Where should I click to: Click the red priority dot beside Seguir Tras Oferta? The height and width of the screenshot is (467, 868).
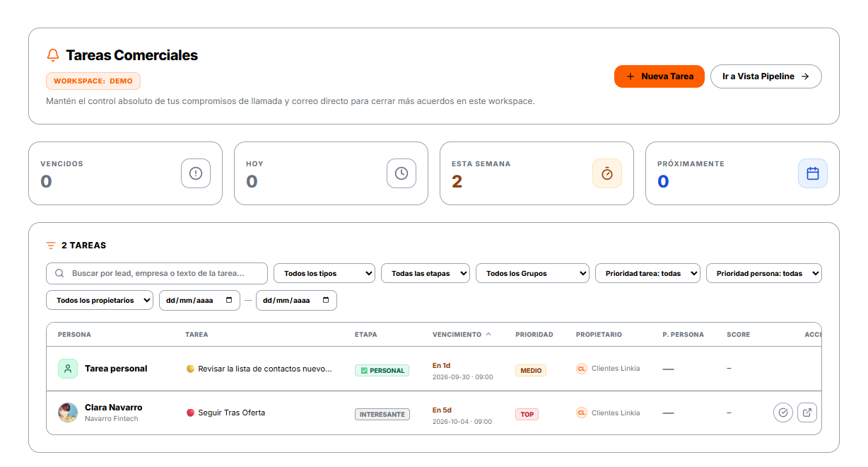(190, 413)
